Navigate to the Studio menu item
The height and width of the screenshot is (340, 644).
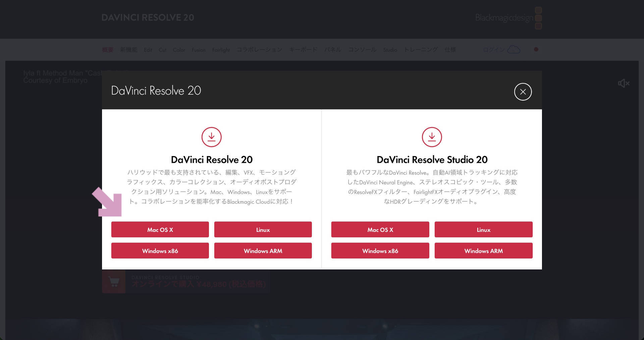pos(390,50)
